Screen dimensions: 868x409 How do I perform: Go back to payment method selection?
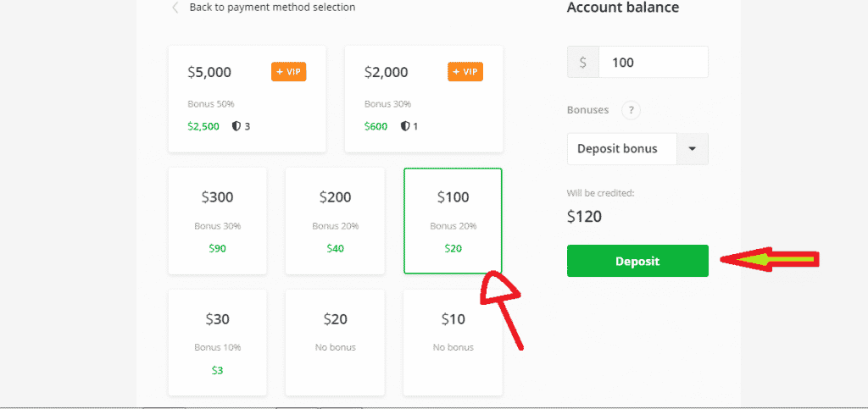click(272, 8)
